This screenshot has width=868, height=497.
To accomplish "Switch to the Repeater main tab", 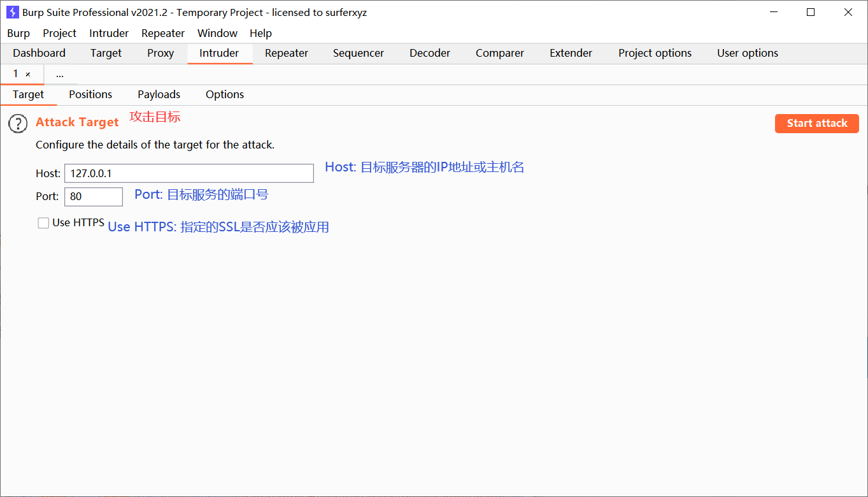I will (x=287, y=54).
